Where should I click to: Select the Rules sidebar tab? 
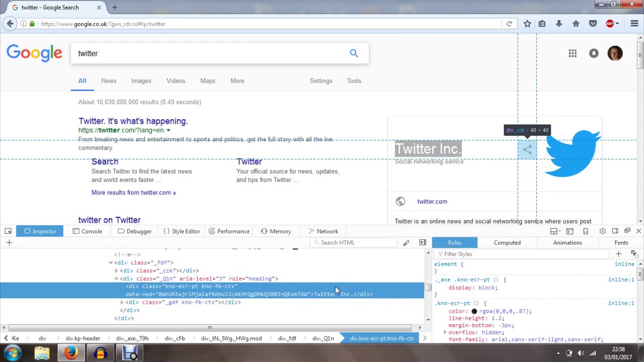tap(454, 243)
